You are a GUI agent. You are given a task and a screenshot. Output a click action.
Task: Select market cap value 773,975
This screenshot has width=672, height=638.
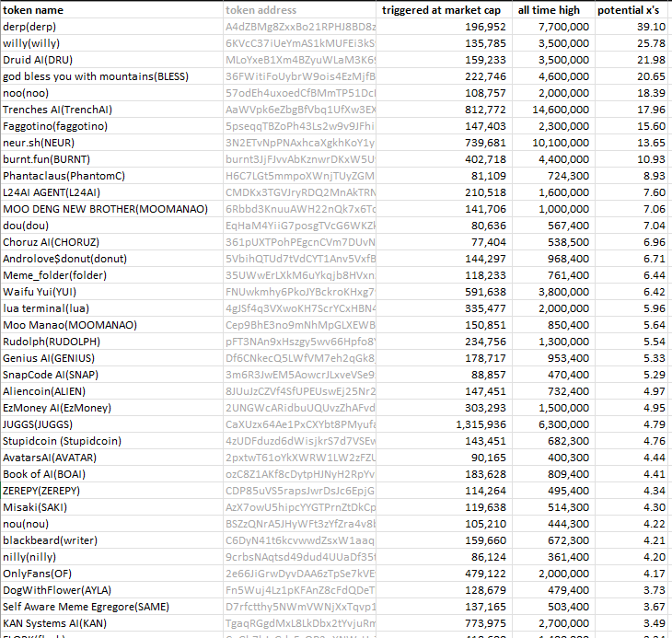point(444,623)
